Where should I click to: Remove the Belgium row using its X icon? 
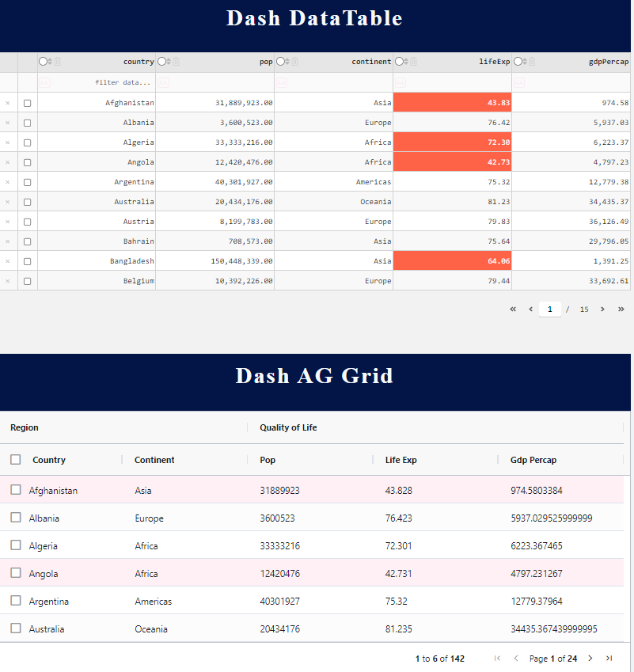pos(8,281)
